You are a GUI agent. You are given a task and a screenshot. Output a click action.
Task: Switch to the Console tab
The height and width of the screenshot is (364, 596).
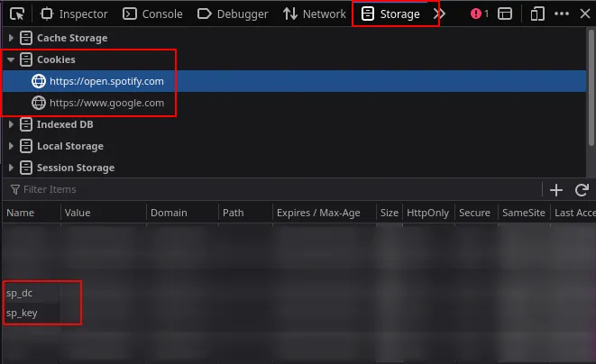pos(152,14)
